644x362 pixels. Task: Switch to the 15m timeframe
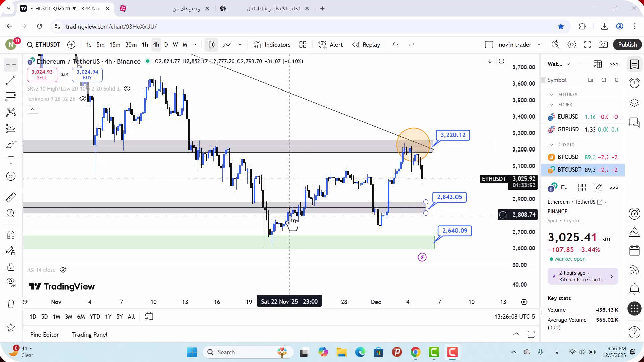115,45
